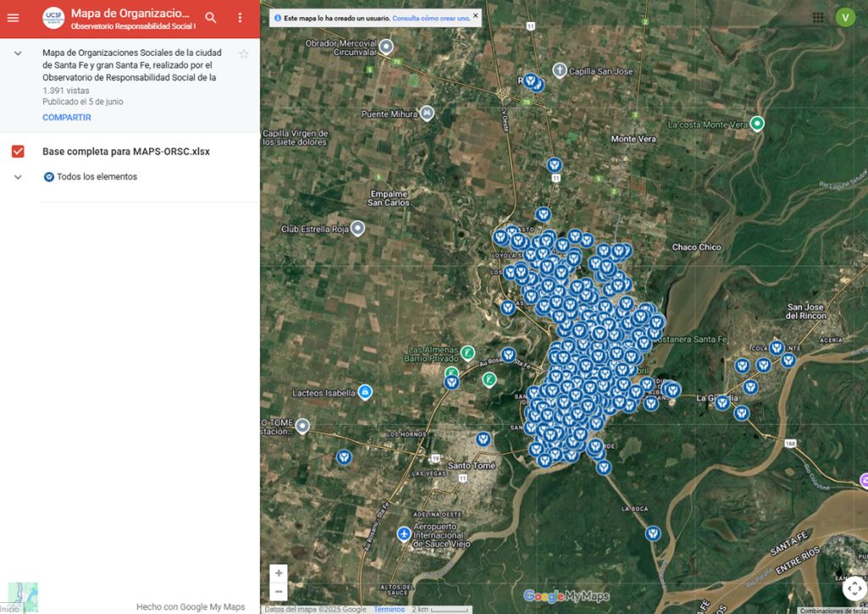Collapse the map description chevron
Screen dimensions: 868x614
[18, 53]
